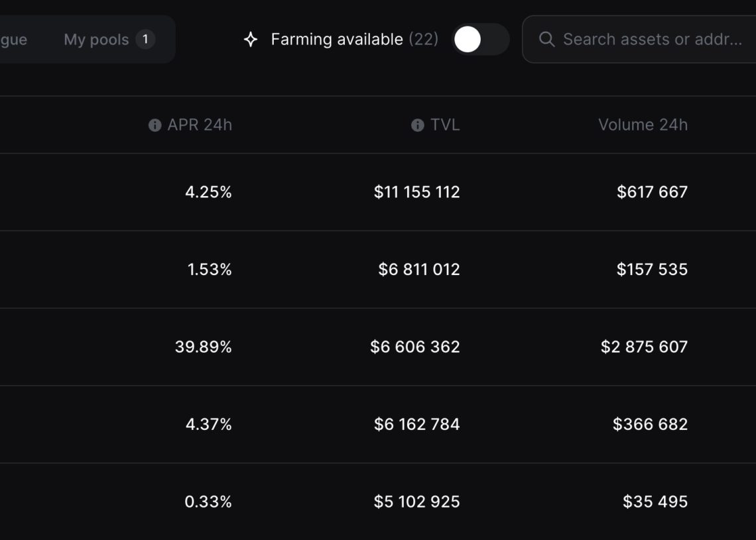Sort by the Volume 24h column header
756x540 pixels.
tap(643, 125)
